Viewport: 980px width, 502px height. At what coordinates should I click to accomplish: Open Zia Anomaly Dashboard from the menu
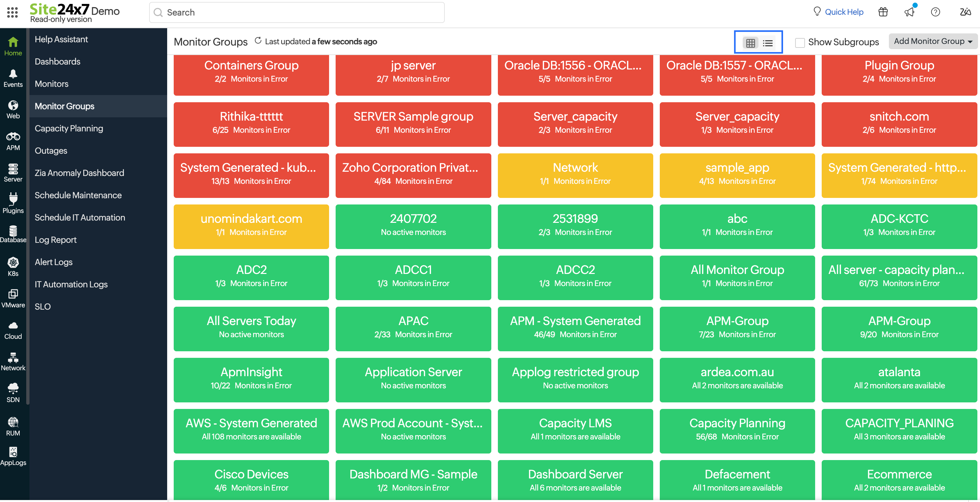(x=79, y=172)
